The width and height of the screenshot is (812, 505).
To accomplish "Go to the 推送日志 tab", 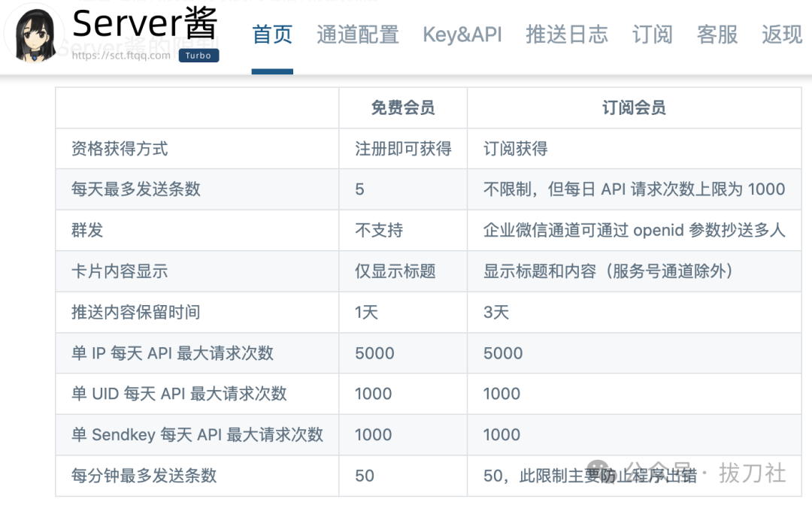I will pyautogui.click(x=567, y=35).
